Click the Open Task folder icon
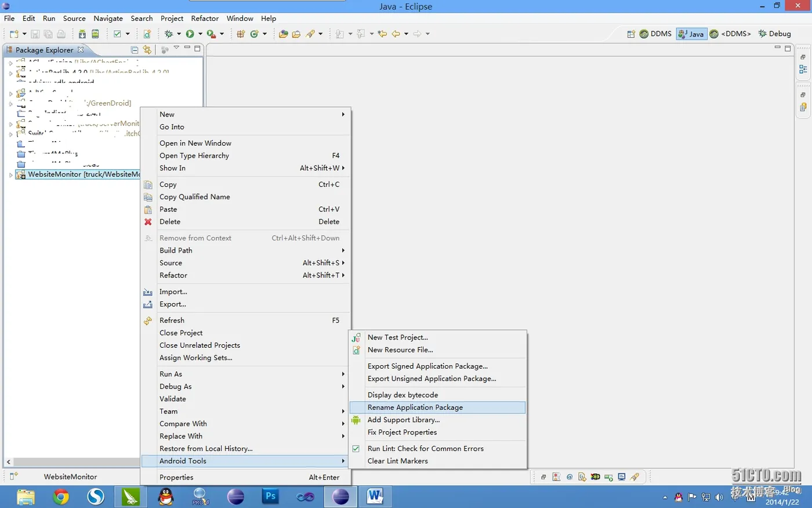The height and width of the screenshot is (508, 812). click(x=296, y=34)
